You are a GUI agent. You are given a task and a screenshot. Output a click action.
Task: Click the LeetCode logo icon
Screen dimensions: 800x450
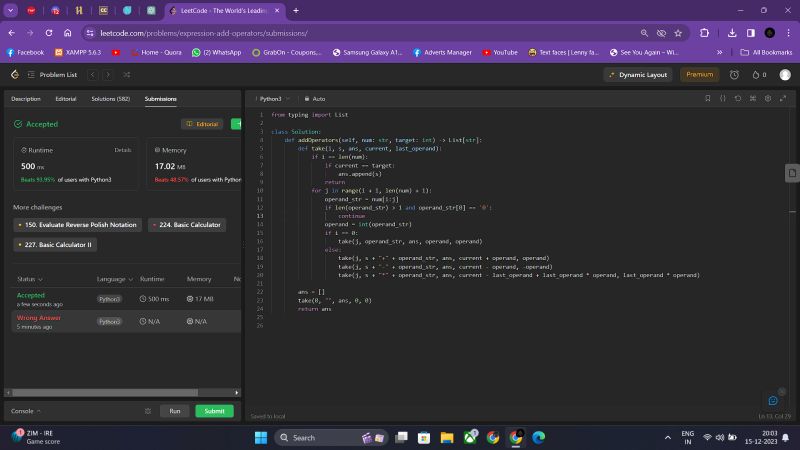[x=14, y=74]
